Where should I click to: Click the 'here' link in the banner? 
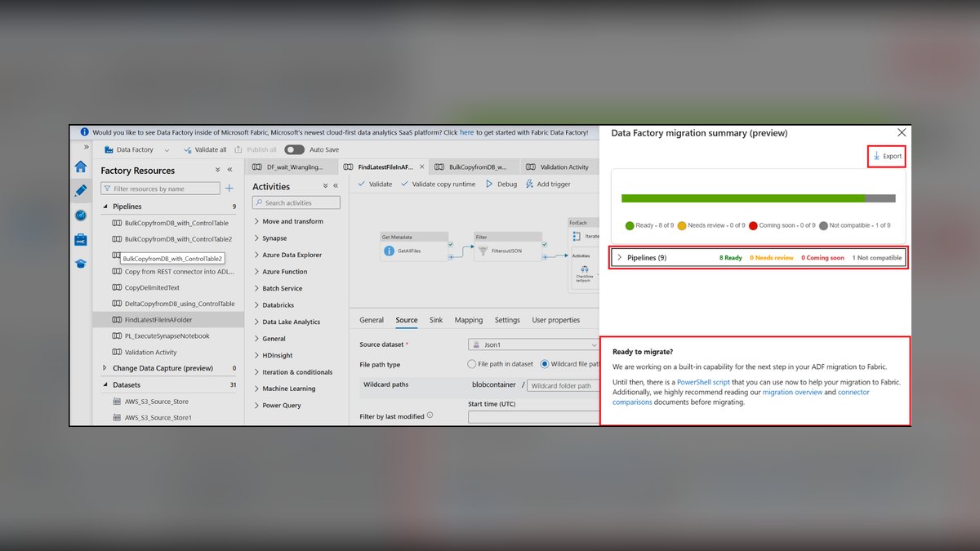tap(466, 132)
